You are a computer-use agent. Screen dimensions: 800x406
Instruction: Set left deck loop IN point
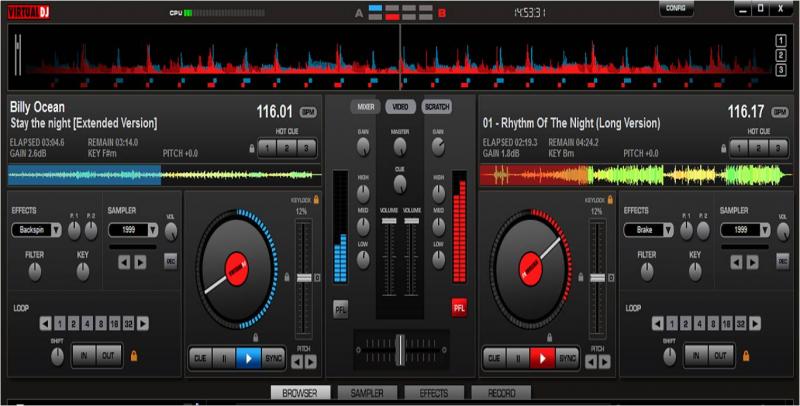click(84, 356)
